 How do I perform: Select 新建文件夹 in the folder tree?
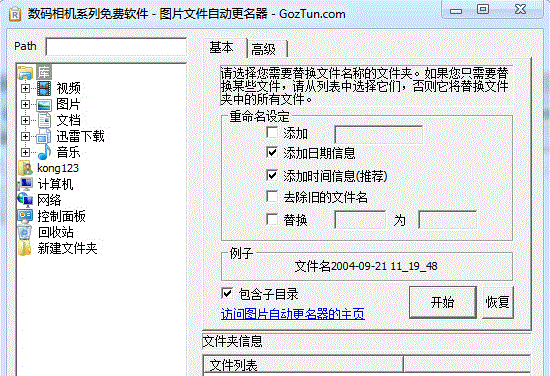pos(67,248)
